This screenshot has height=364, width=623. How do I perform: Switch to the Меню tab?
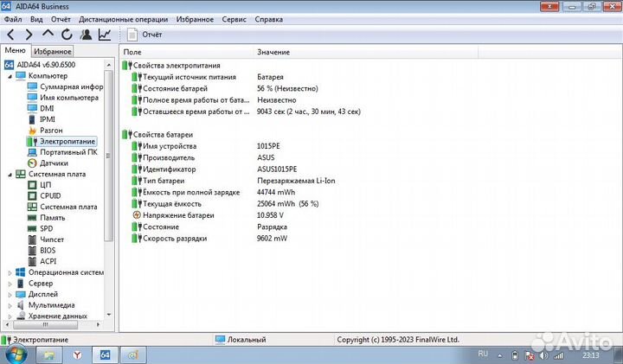(15, 50)
